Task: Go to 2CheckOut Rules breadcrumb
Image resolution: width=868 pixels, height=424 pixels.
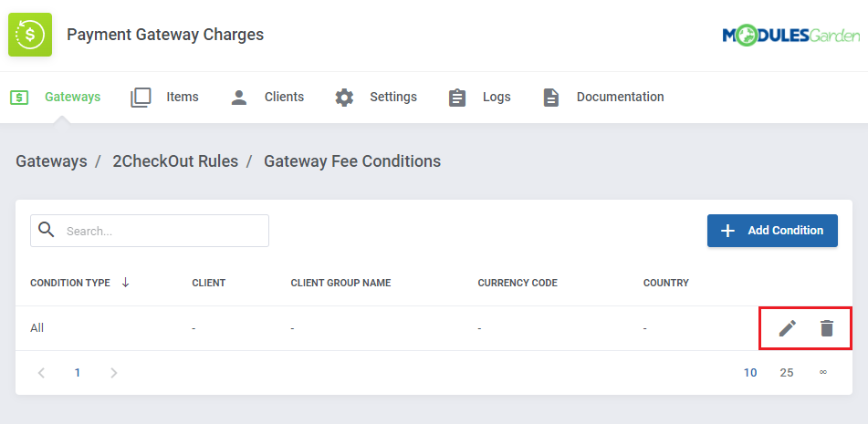Action: coord(175,161)
